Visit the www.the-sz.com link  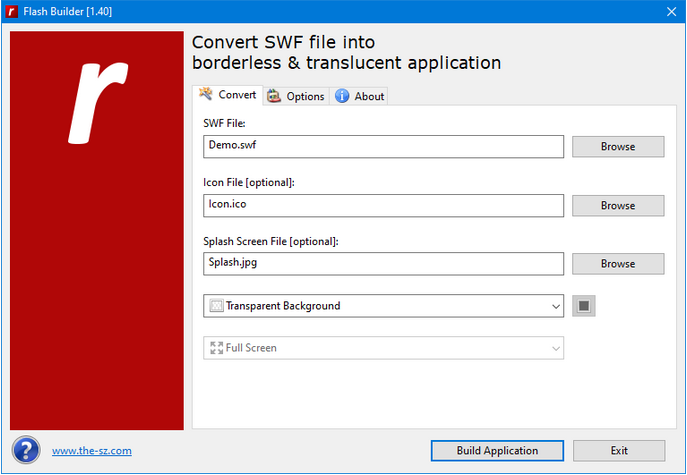coord(92,450)
